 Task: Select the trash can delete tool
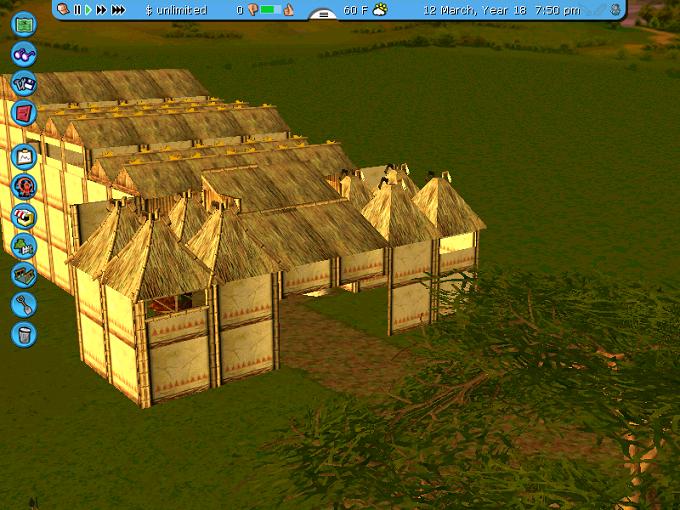tap(24, 334)
